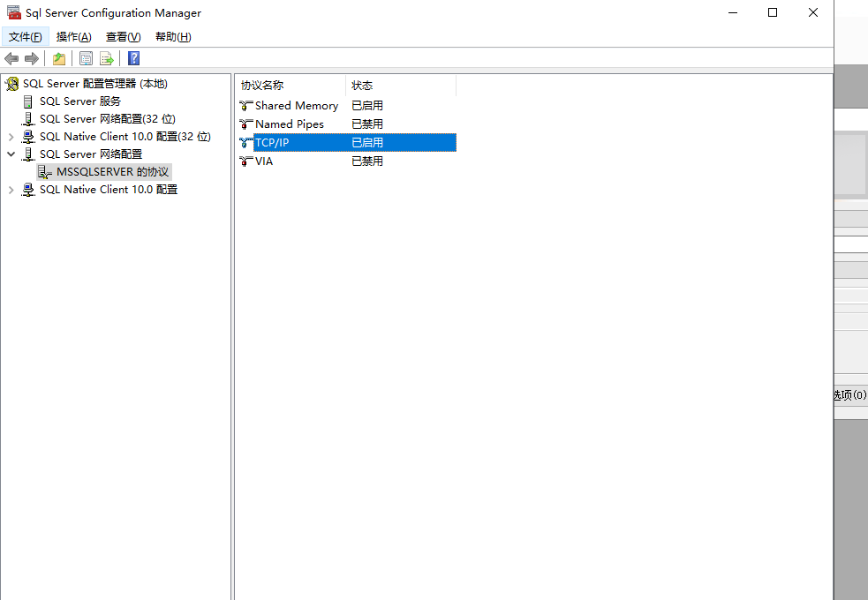The image size is (868, 600).
Task: Click 已禁用 status of Named Pipes
Action: (367, 124)
